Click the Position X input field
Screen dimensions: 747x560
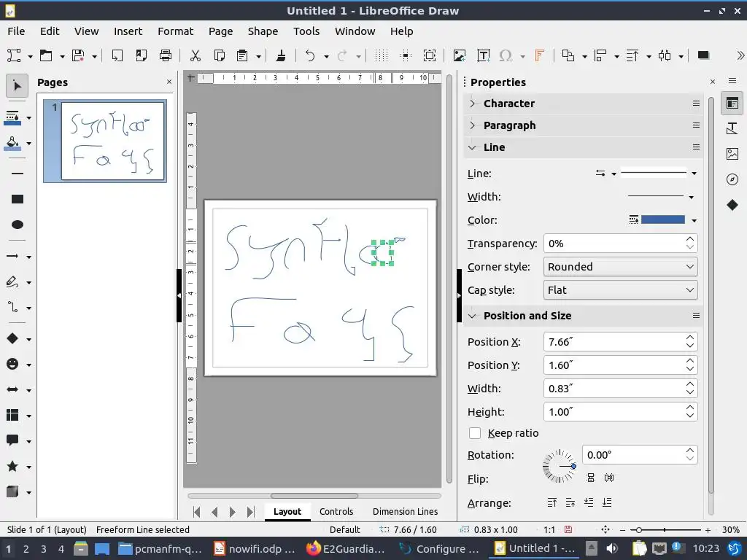(613, 342)
